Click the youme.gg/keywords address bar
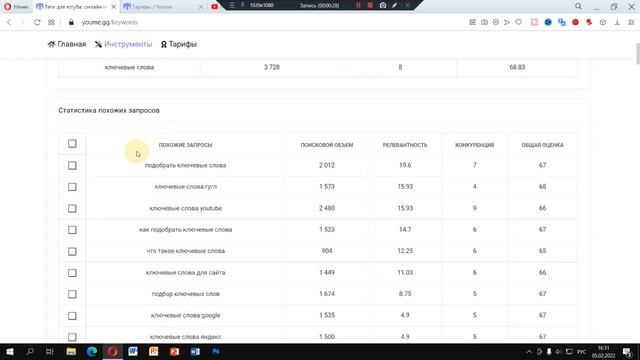 tap(109, 22)
